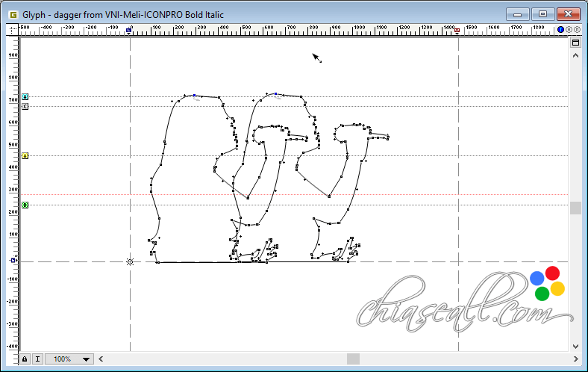Open the glyph window panel options icon
Screen dimensions: 588x372
click(x=575, y=43)
